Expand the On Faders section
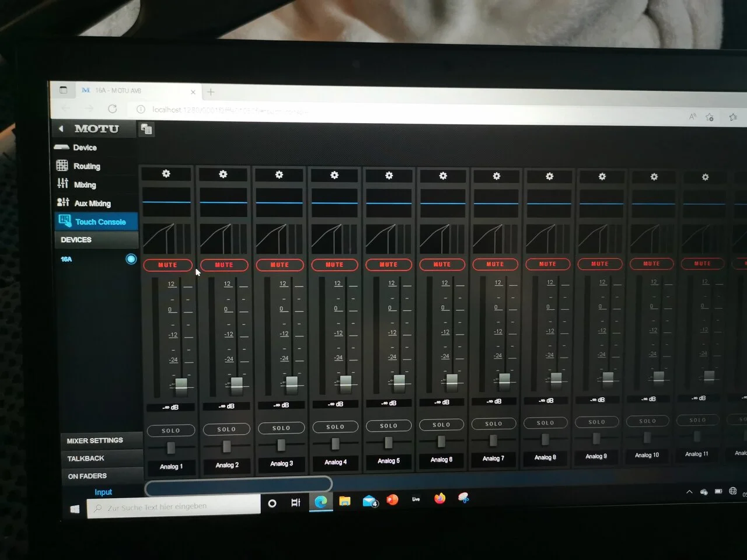The image size is (747, 560). (101, 476)
